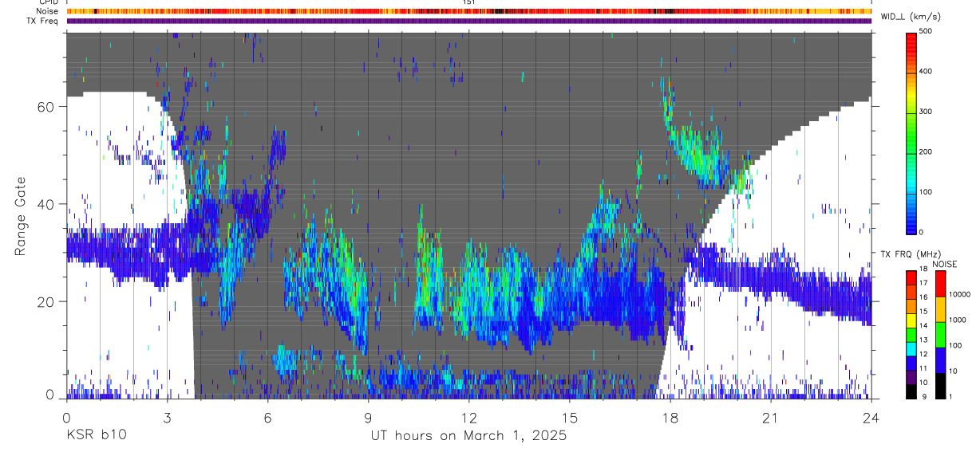The height and width of the screenshot is (452, 980).
Task: Click the TX FRQ (MHz) color scale bar
Action: (911, 334)
